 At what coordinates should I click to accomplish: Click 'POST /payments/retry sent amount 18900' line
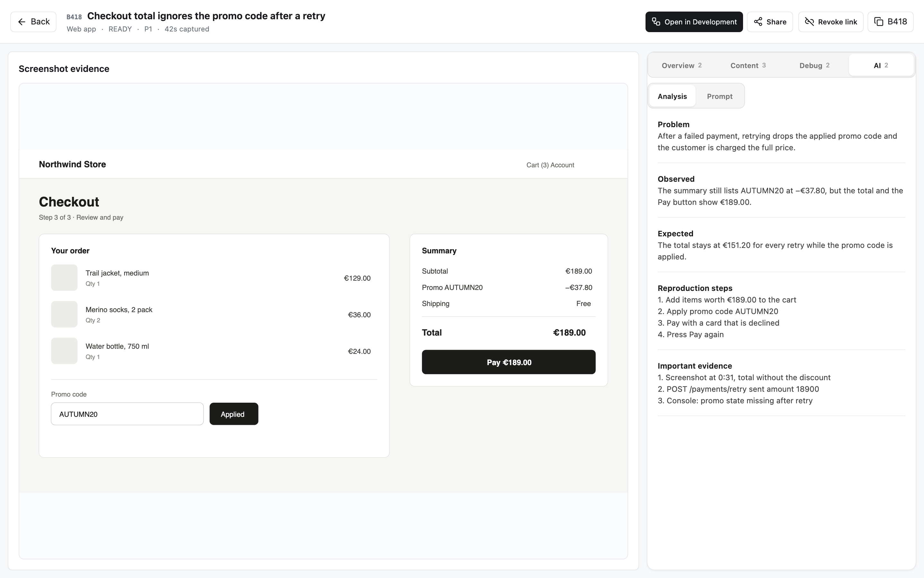pyautogui.click(x=738, y=389)
